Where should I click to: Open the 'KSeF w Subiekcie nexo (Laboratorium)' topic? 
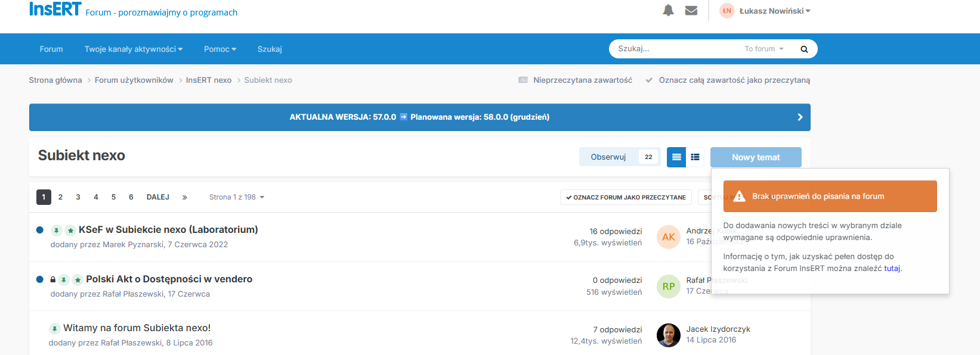click(168, 229)
